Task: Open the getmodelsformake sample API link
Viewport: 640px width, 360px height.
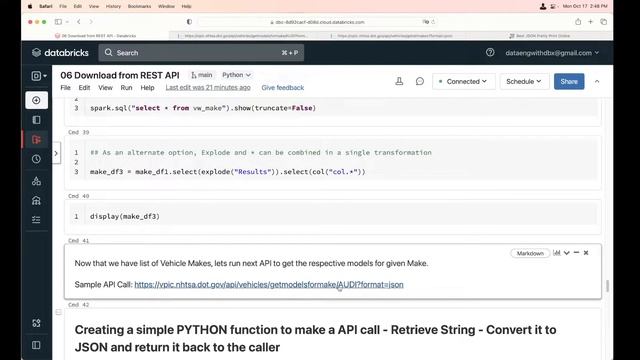Action: pyautogui.click(x=269, y=284)
